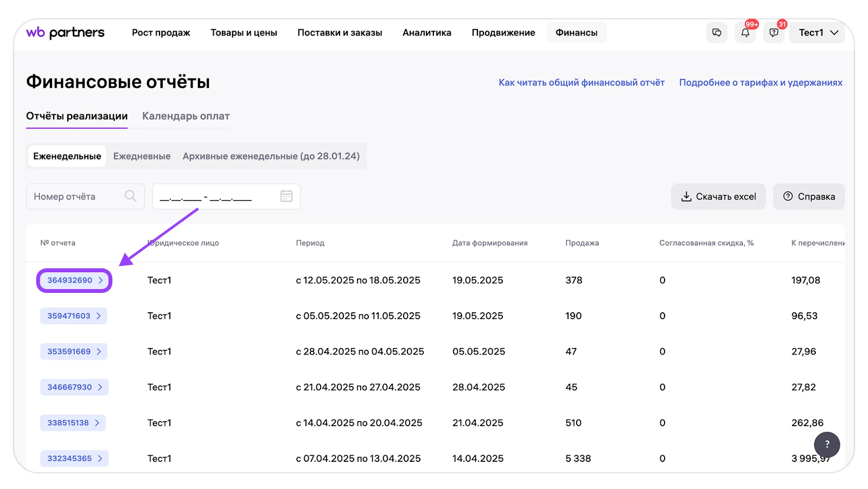This screenshot has height=489, width=868.
Task: Open report 346667930 details
Action: pos(74,387)
